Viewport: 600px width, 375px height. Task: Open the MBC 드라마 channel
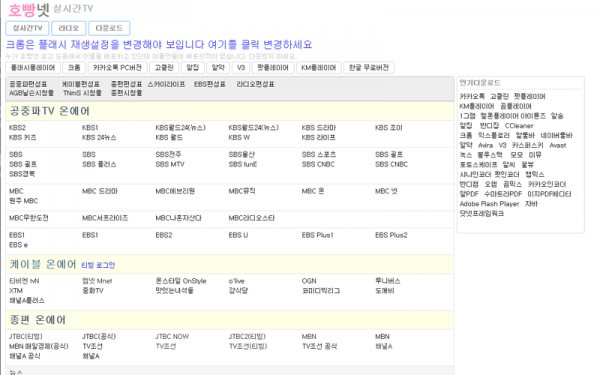pyautogui.click(x=100, y=191)
